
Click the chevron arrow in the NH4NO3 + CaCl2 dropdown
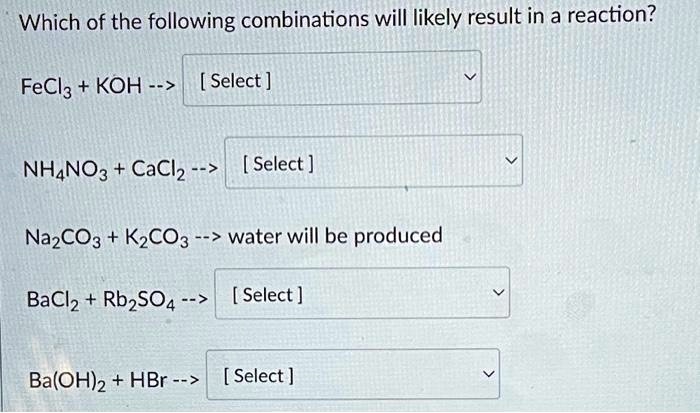coord(511,161)
